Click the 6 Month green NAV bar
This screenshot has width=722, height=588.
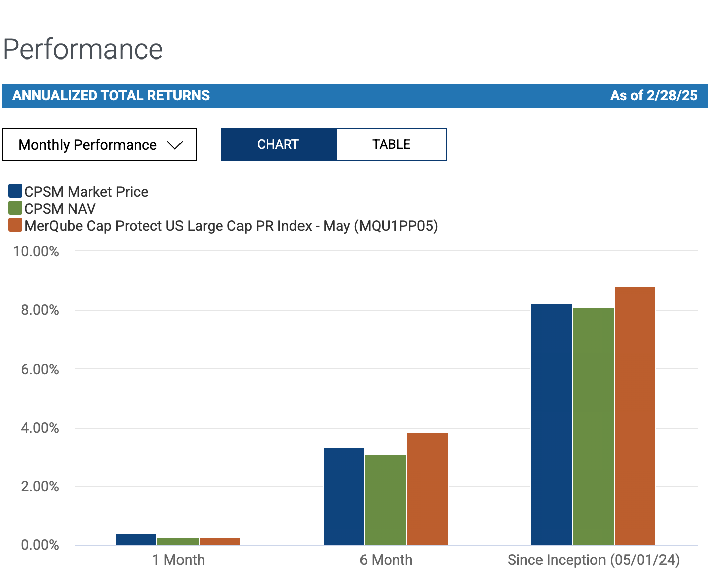click(x=386, y=500)
